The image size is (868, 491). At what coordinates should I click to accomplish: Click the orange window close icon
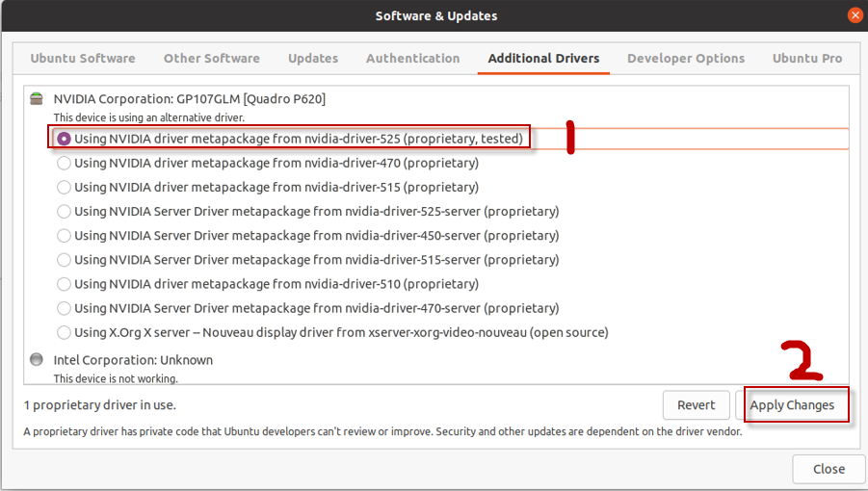pyautogui.click(x=855, y=15)
